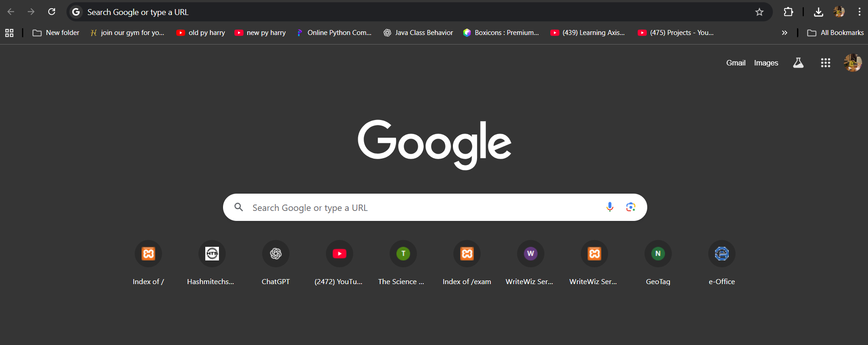Reload the current page
The width and height of the screenshot is (868, 345).
pos(52,12)
